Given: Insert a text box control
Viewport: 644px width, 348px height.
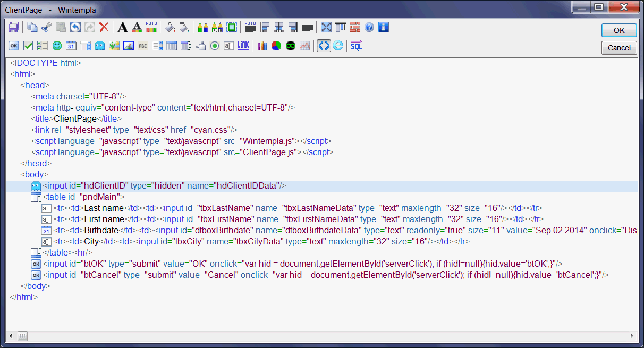Looking at the screenshot, I should point(229,46).
